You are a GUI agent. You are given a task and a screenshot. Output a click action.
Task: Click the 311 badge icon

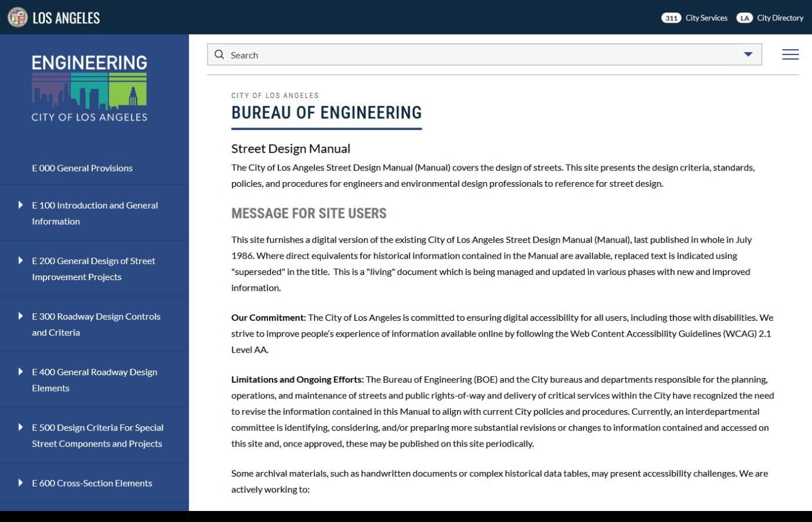(672, 18)
